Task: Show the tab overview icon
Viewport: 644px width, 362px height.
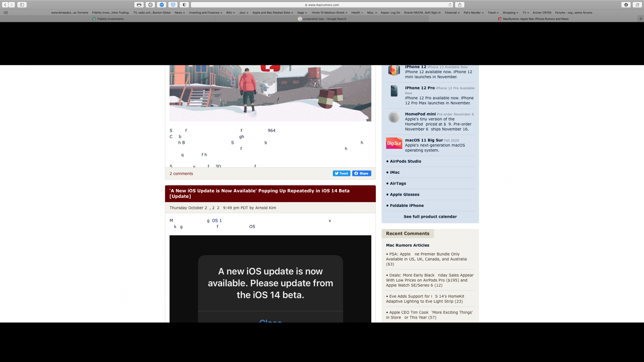Action: point(637,5)
